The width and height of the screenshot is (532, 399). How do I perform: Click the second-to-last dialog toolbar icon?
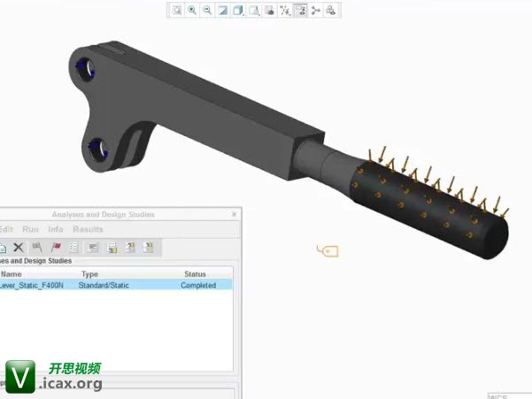point(130,248)
